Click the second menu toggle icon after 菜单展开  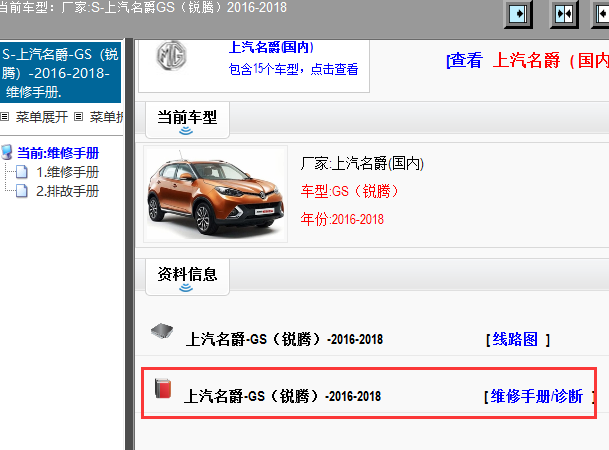(78, 116)
